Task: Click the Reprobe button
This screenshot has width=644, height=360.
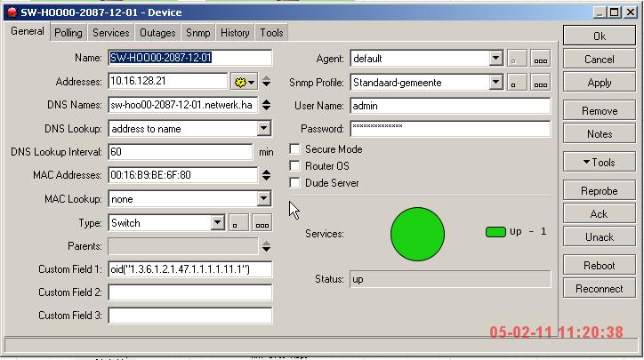Action: pos(600,191)
